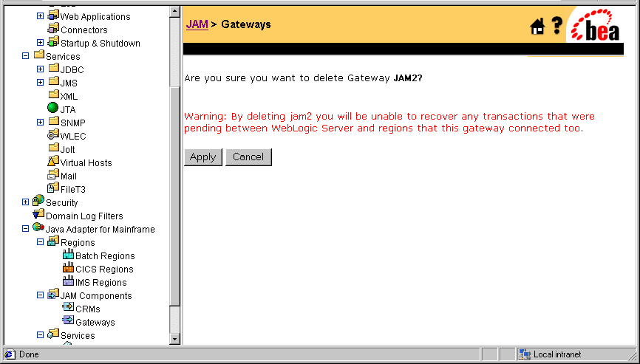Click the Connectors node icon
Screen dimensions: 640x364
click(x=53, y=29)
